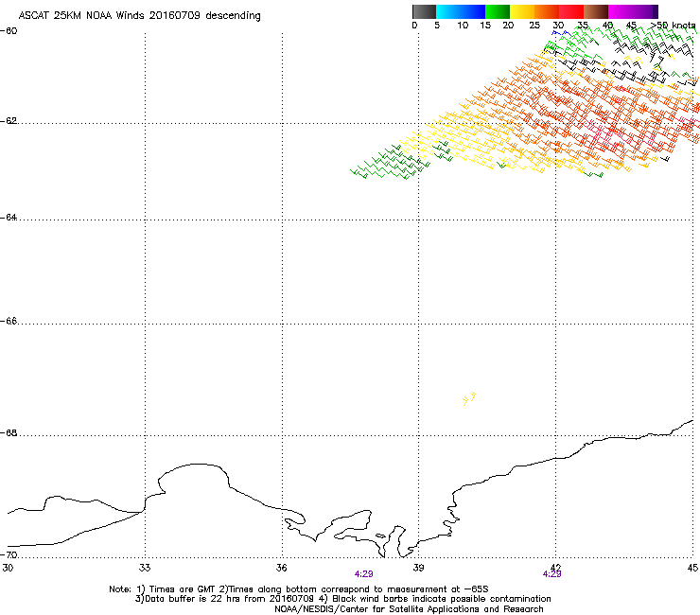
Task: Click the gray 0–5 knots legend swatch
Action: (x=424, y=11)
